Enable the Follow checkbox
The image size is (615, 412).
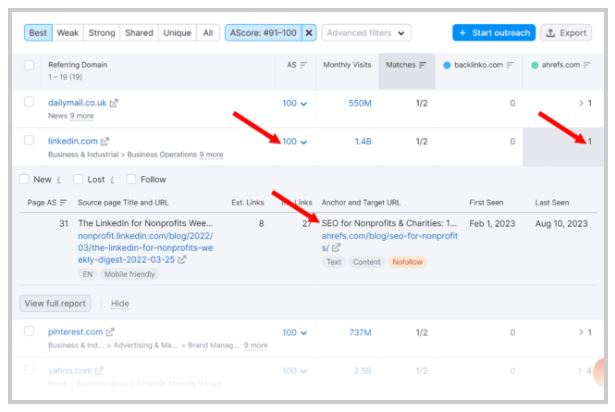[131, 179]
